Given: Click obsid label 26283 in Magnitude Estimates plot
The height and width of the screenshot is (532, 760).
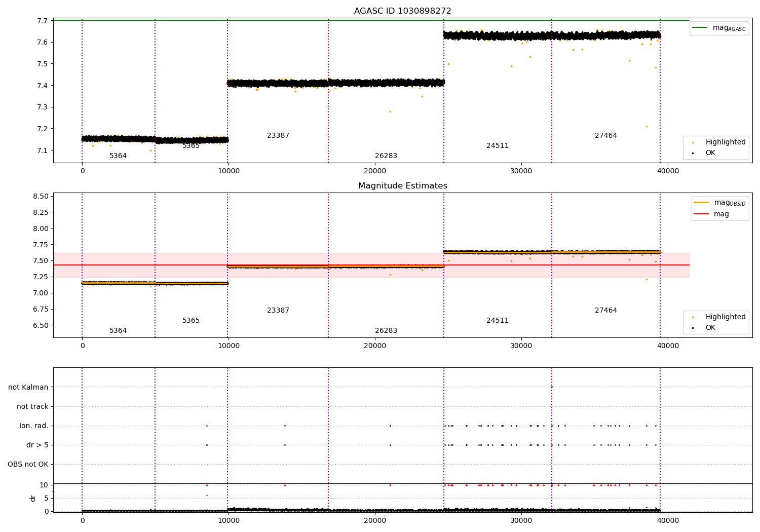Looking at the screenshot, I should pyautogui.click(x=386, y=331).
